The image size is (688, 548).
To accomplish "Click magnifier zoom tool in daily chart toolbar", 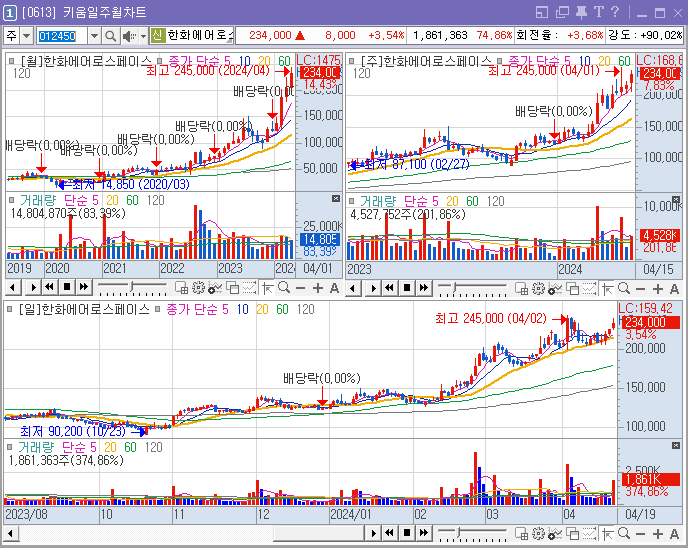I will [x=624, y=534].
